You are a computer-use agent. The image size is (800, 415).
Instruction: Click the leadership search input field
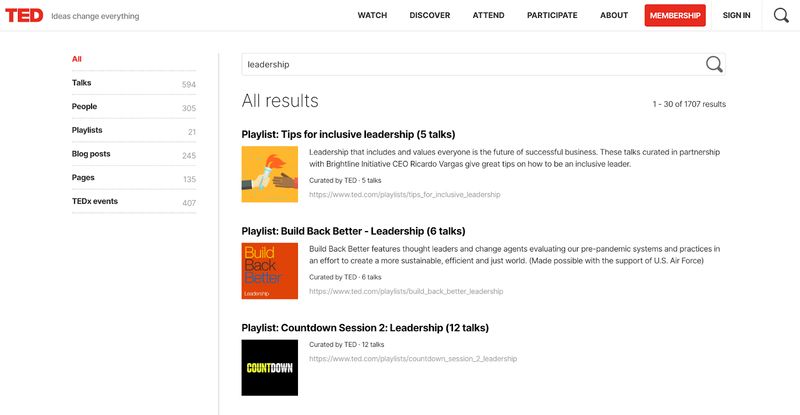470,64
